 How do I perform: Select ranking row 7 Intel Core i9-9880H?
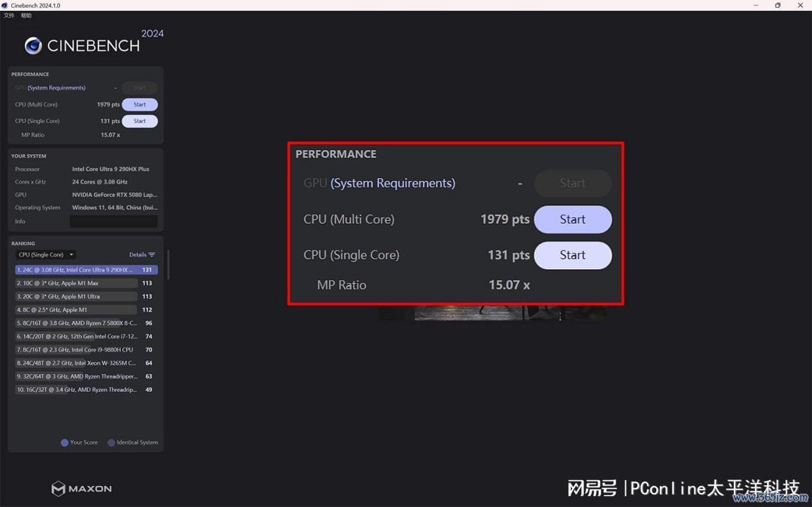(86, 350)
